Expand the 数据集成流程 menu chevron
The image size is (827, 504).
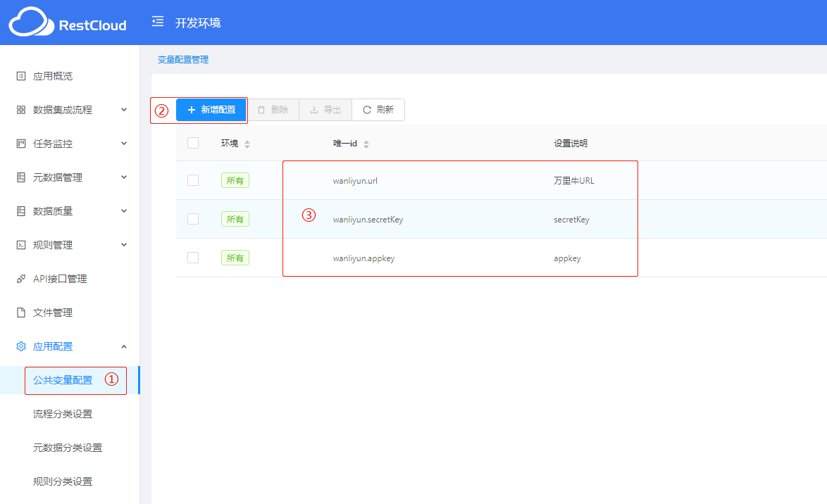click(x=124, y=110)
